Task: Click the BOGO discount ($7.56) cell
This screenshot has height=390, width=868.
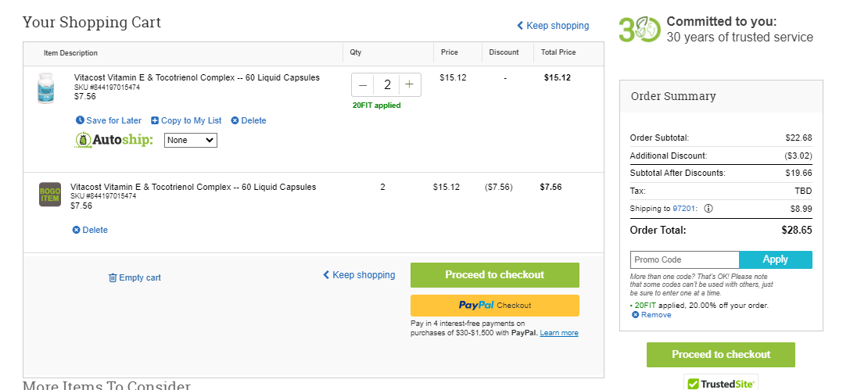Action: (x=498, y=187)
